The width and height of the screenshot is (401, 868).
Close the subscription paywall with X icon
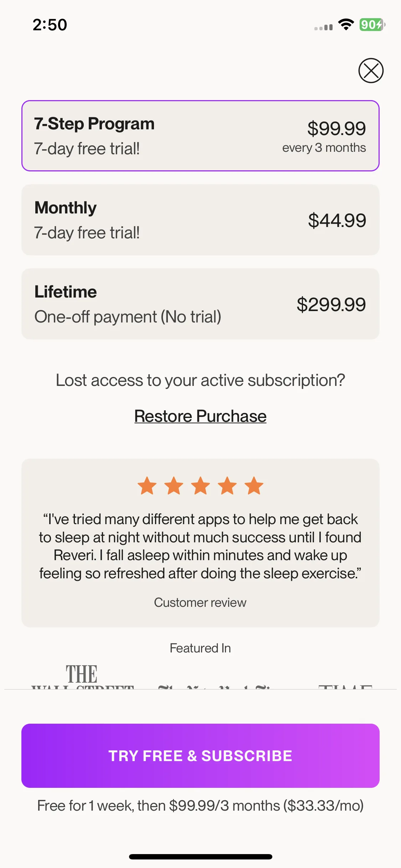tap(371, 71)
